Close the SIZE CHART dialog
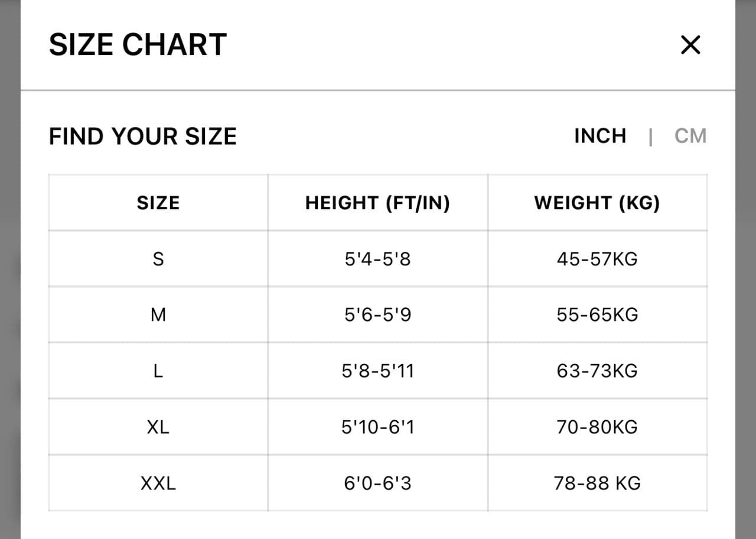Image resolution: width=756 pixels, height=539 pixels. 690,44
